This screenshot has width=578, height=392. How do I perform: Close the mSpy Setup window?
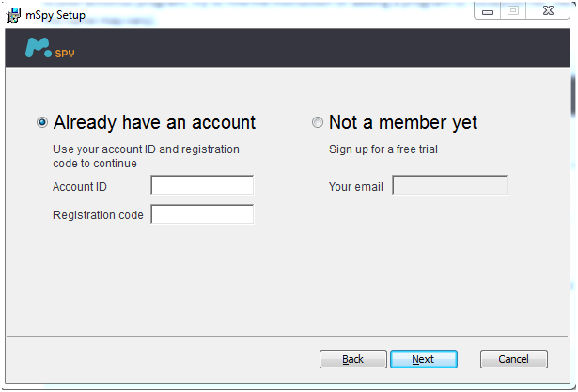click(x=548, y=10)
